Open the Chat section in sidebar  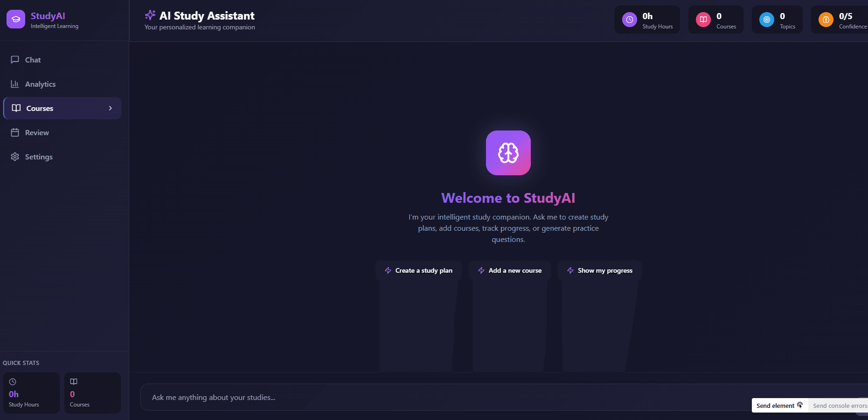[x=33, y=60]
